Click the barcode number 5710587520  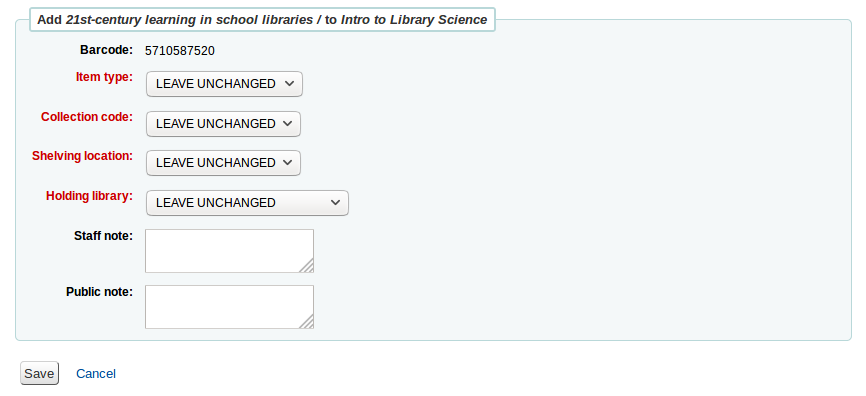point(180,51)
